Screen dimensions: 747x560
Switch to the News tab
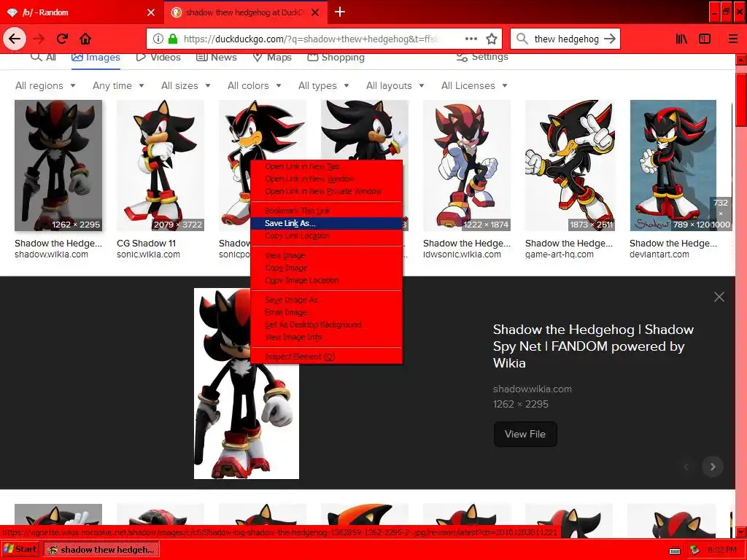(x=216, y=57)
